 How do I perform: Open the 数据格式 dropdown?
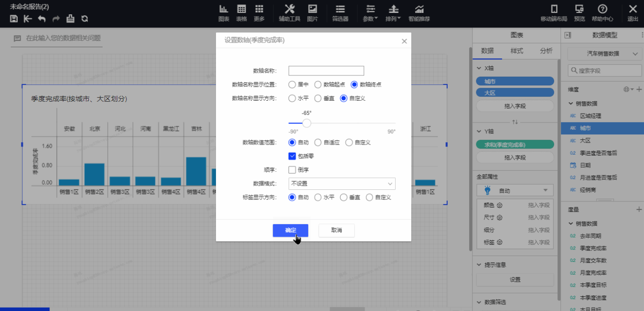tap(342, 184)
